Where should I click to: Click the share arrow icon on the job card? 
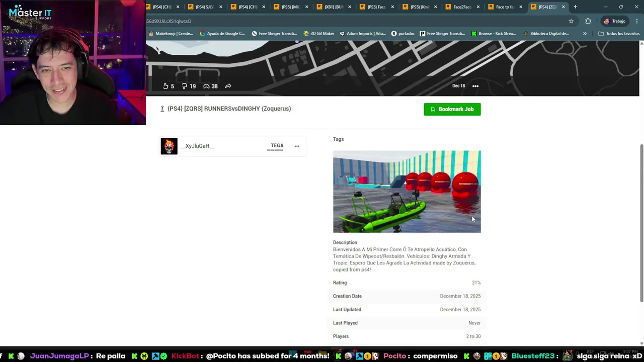point(228,86)
